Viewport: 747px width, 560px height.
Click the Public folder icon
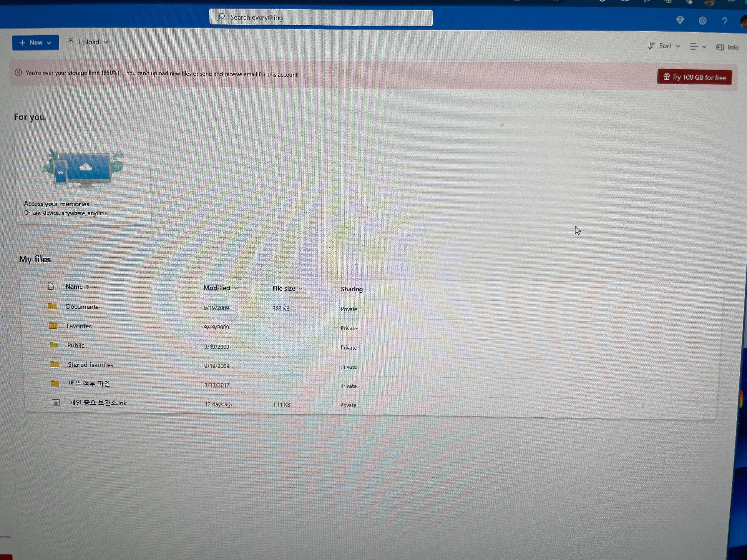tap(54, 345)
